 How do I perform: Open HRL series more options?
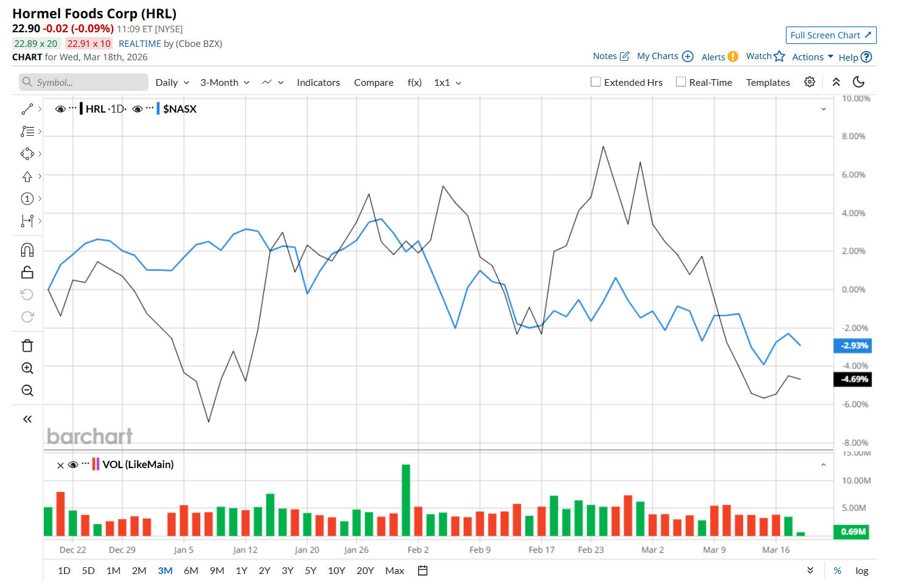click(73, 108)
